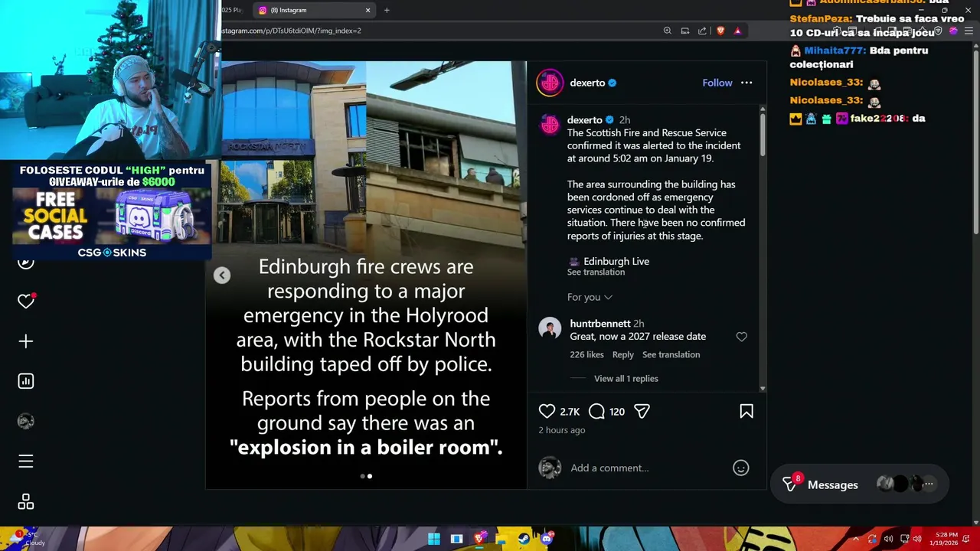Go to previous image with left arrow

pos(221,275)
